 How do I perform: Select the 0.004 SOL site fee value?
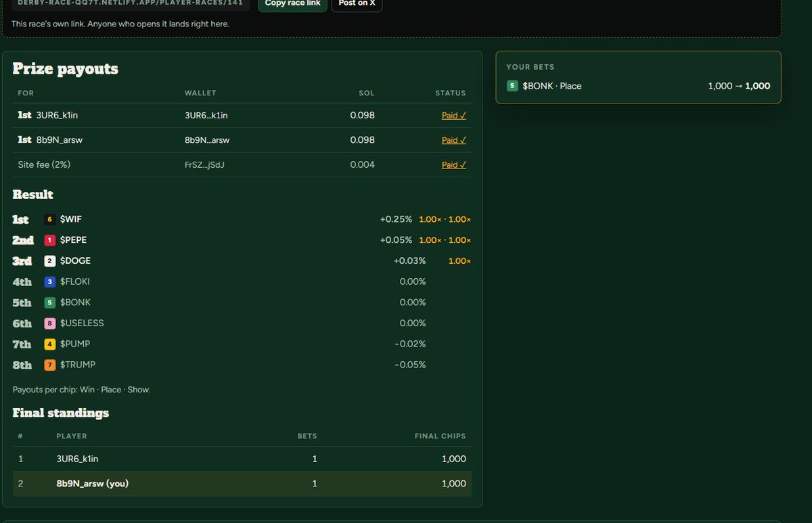362,164
